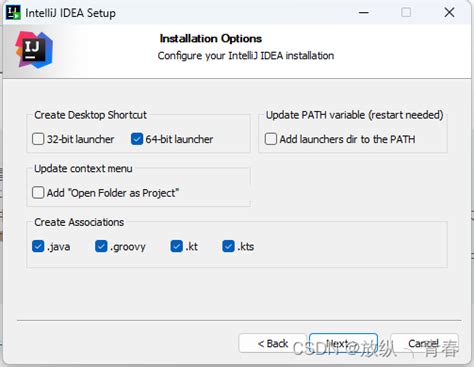Viewport: 474px width, 367px height.
Task: Cancel the IntelliJ IDEA setup
Action: click(x=424, y=343)
